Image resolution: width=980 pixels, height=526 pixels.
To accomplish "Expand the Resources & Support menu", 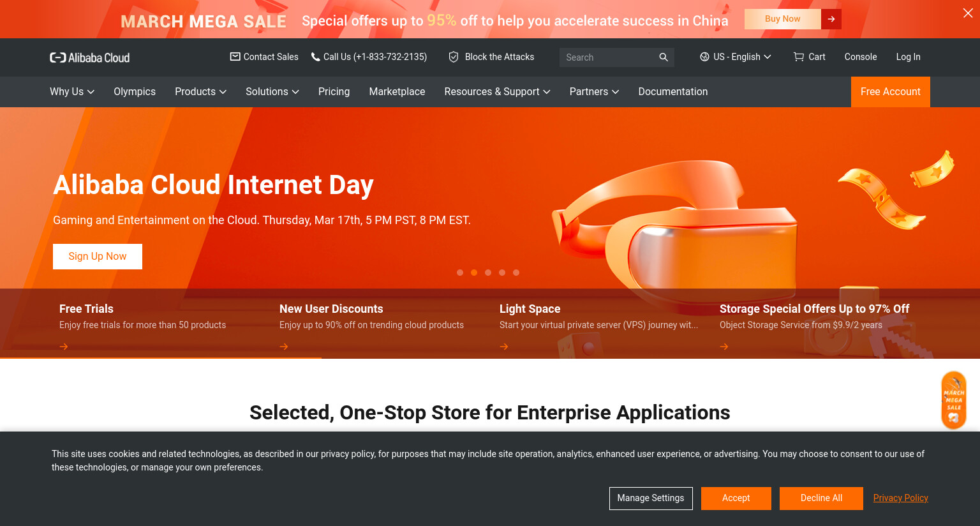I will click(497, 92).
